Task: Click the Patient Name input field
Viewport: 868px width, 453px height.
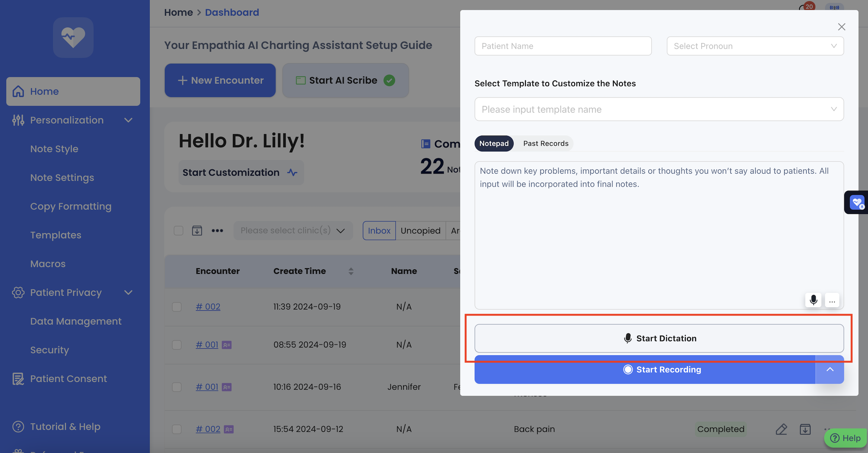Action: click(x=563, y=46)
